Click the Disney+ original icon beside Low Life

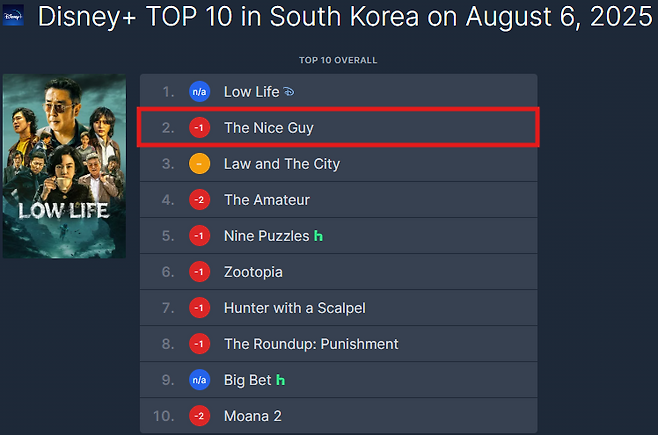click(289, 92)
